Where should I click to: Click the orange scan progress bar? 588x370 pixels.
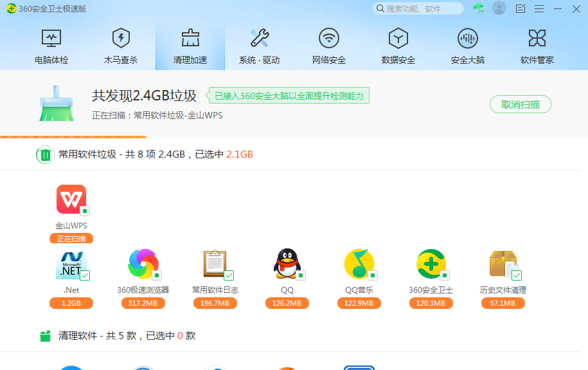click(73, 137)
